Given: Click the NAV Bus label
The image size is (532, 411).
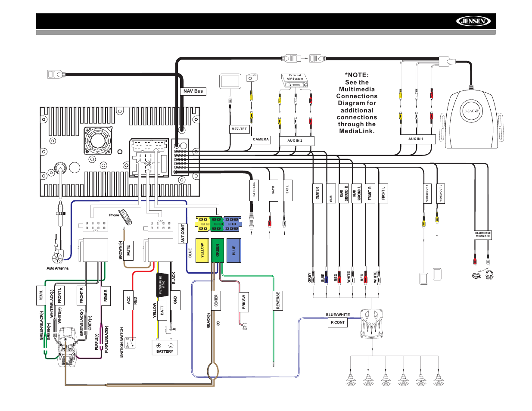Looking at the screenshot, I should tap(193, 91).
